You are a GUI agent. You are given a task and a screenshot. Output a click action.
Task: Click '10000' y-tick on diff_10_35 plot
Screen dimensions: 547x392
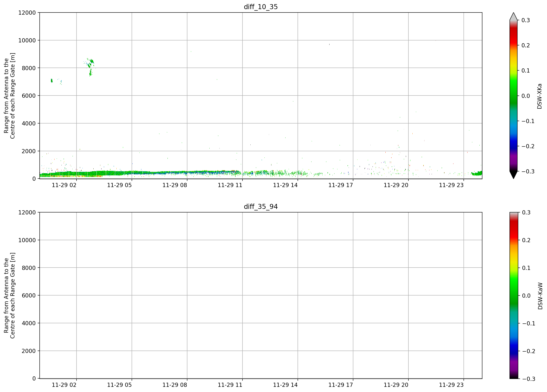click(27, 40)
